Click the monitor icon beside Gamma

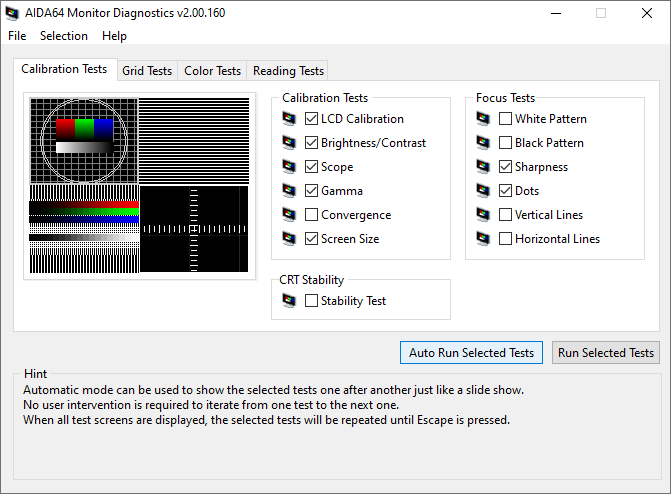289,190
